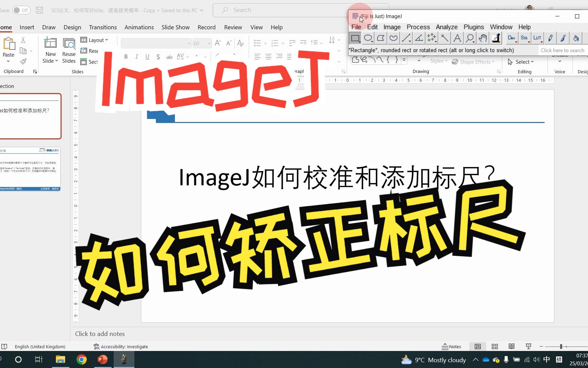Viewport: 588px width, 368px height.
Task: Expand the Paste options arrow
Action: pos(9,61)
